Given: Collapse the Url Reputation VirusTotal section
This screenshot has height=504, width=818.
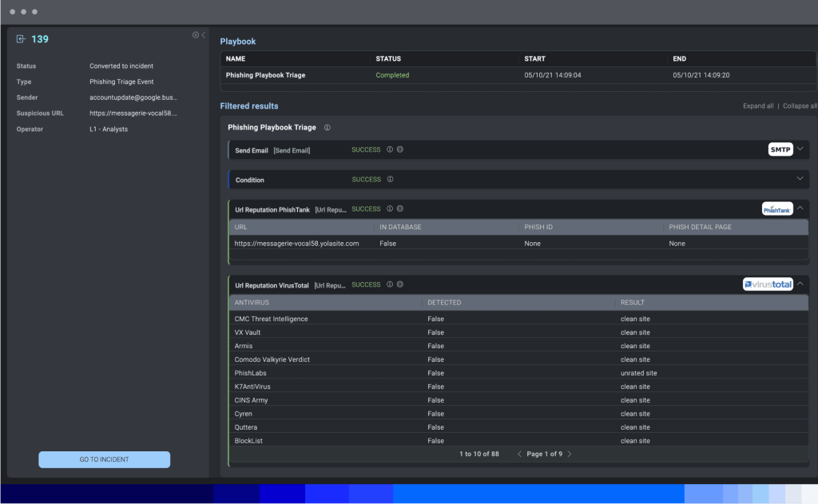Looking at the screenshot, I should [800, 284].
